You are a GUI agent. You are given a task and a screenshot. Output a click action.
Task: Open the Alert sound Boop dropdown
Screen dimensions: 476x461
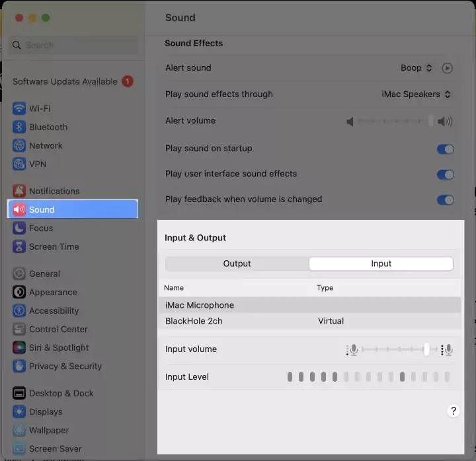click(416, 68)
